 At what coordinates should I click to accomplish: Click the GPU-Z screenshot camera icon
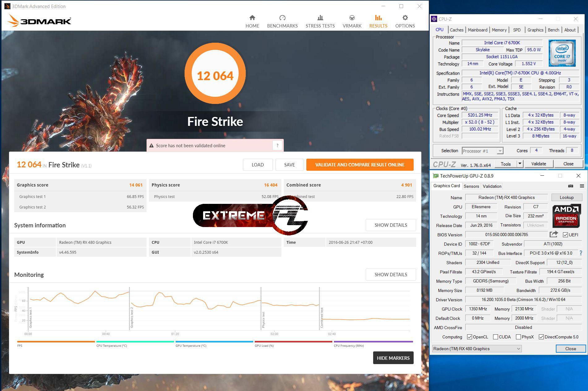click(x=571, y=186)
